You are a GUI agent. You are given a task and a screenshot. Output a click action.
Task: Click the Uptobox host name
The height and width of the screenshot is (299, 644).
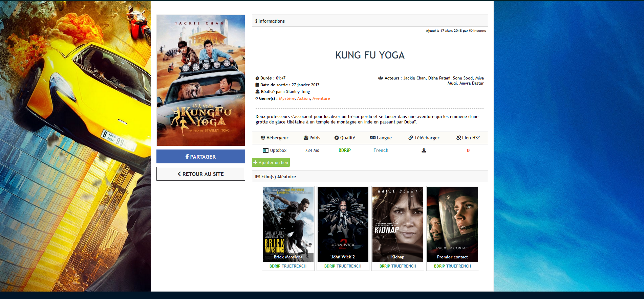pyautogui.click(x=278, y=151)
